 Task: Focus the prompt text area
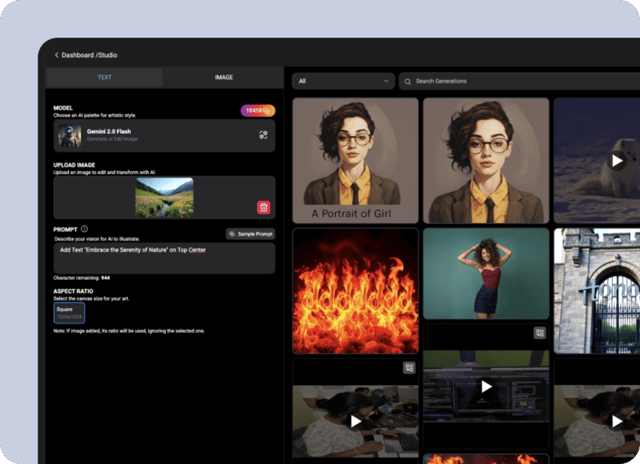point(164,258)
